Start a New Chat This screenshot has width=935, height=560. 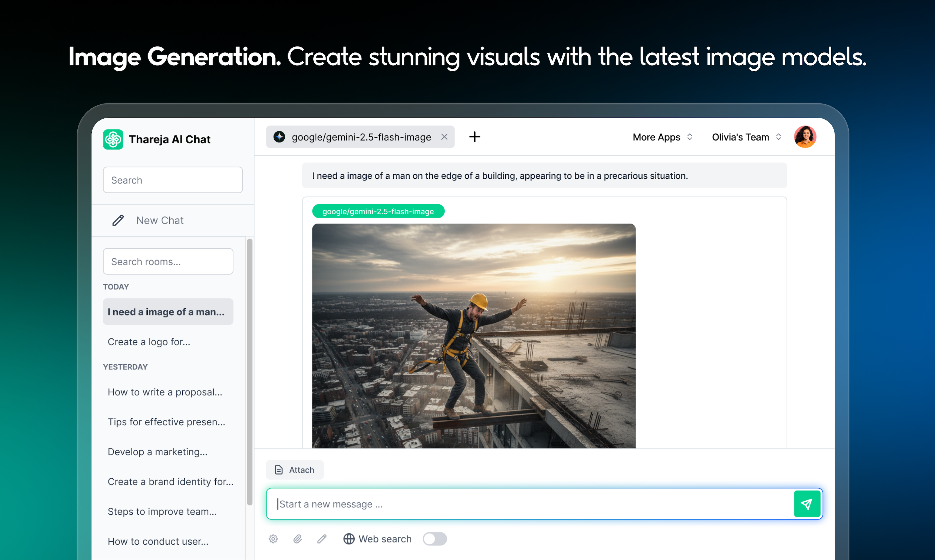[x=159, y=220]
